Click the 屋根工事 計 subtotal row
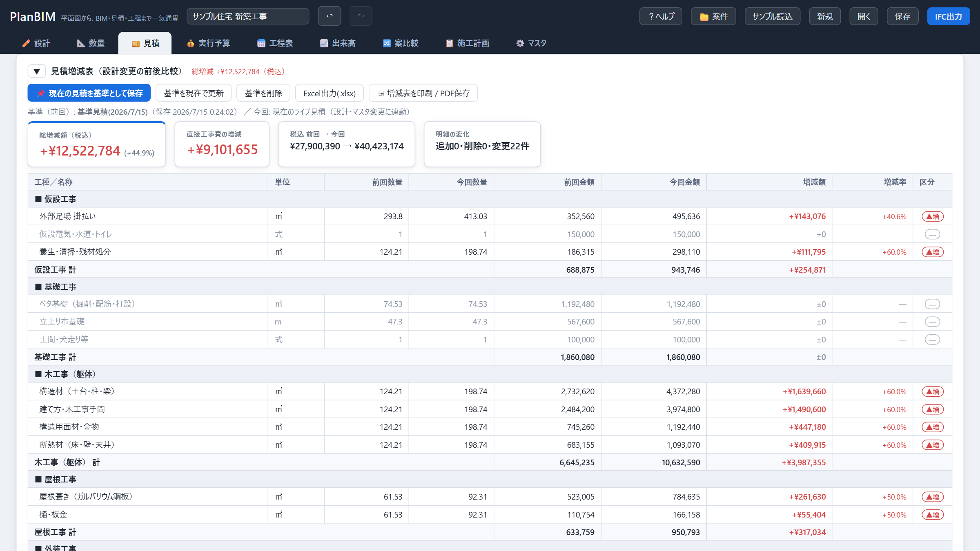Screen dimensions: 980x551 point(490,532)
